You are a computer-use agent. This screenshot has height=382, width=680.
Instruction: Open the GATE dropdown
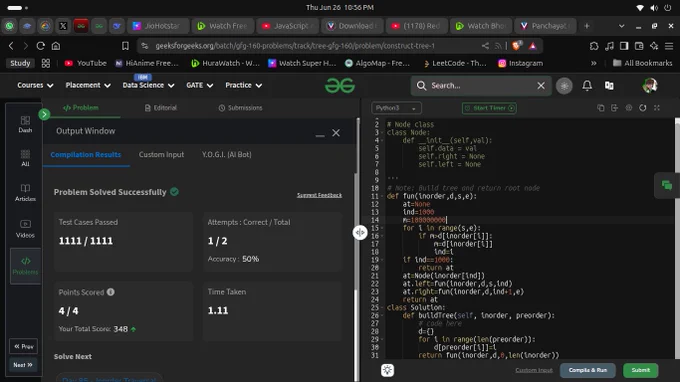199,85
